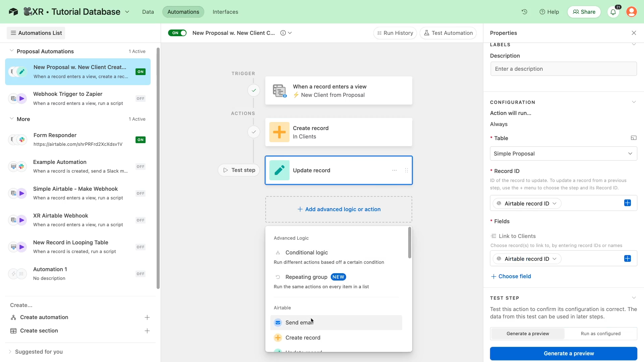Click Send email action icon

[x=278, y=322]
